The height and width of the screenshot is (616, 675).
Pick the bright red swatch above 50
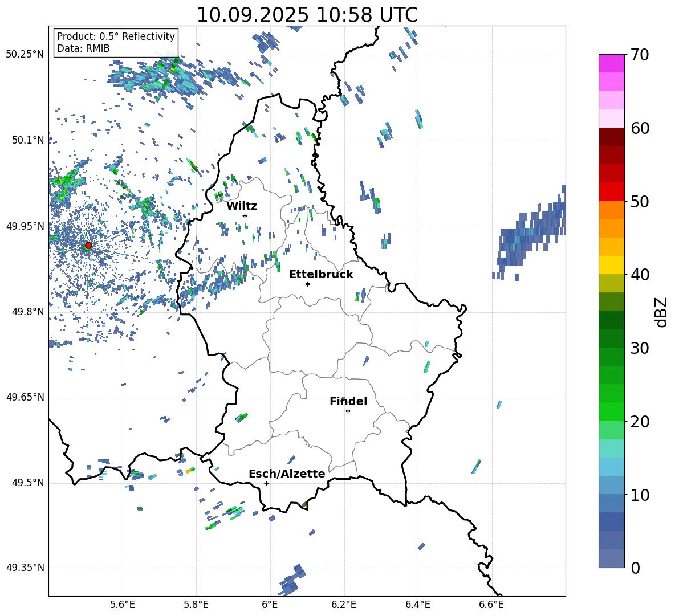(611, 191)
